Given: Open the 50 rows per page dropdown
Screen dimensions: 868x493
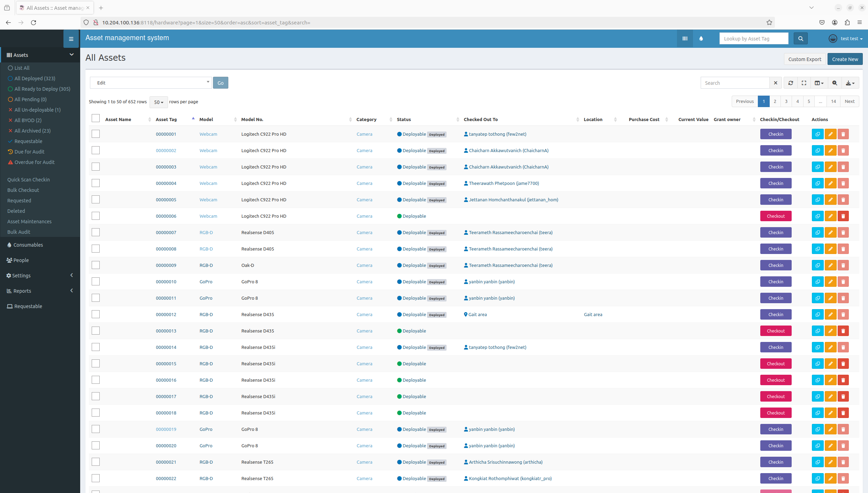Looking at the screenshot, I should (159, 102).
